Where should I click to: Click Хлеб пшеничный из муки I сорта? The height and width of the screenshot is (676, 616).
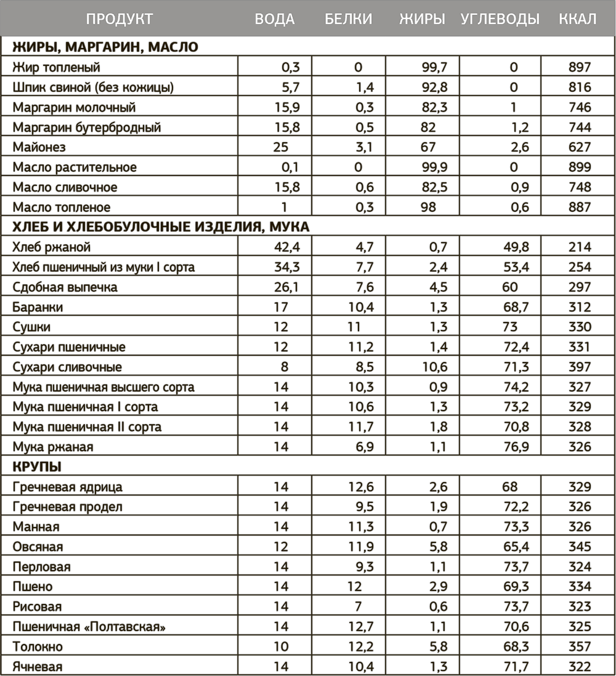(103, 267)
